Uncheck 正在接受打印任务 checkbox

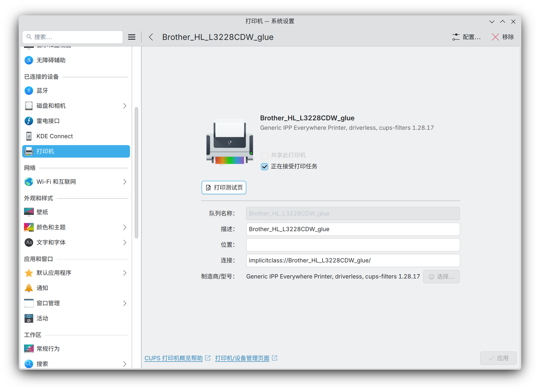point(264,167)
